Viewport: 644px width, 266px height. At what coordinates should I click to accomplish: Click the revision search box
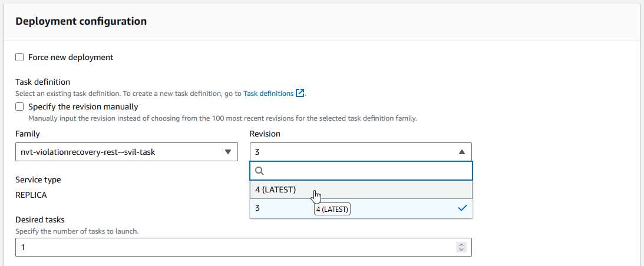(x=365, y=171)
